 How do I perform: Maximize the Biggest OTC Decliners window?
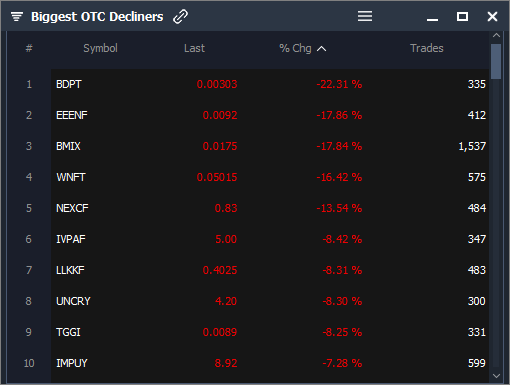coord(462,16)
